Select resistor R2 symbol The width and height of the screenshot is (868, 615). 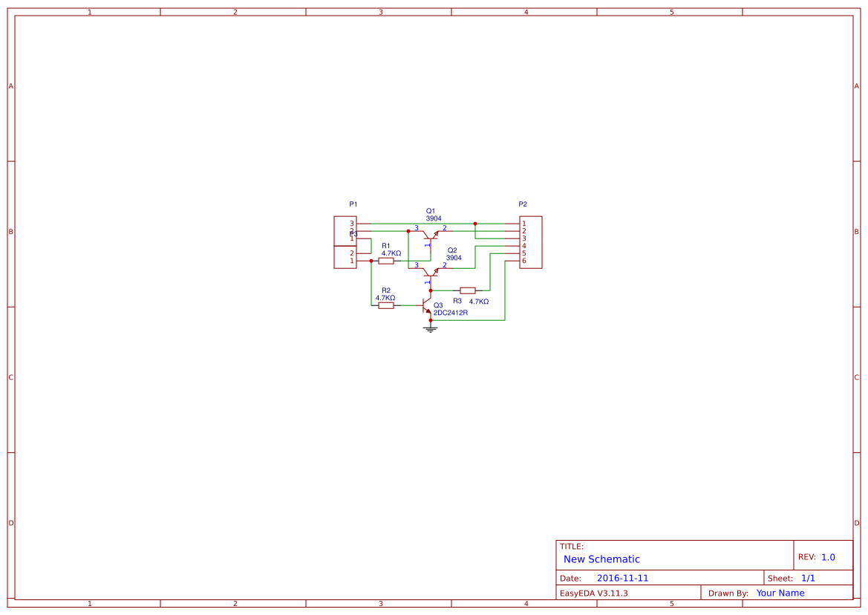(386, 305)
